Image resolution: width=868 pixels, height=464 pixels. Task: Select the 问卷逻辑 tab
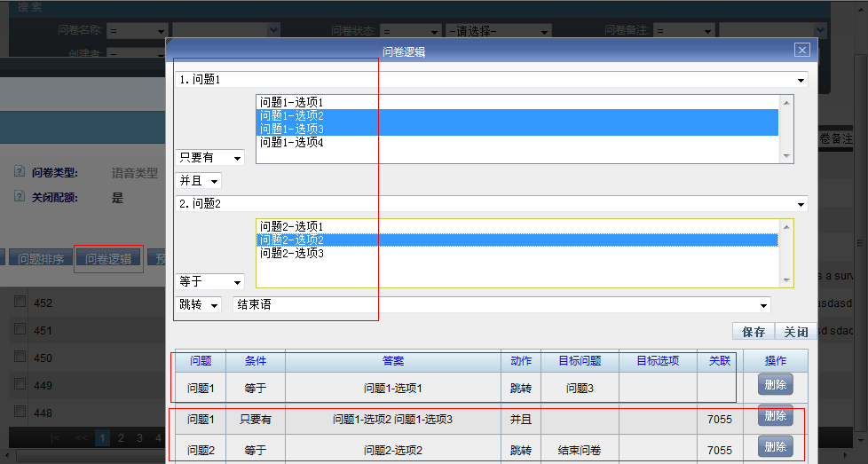[x=108, y=259]
